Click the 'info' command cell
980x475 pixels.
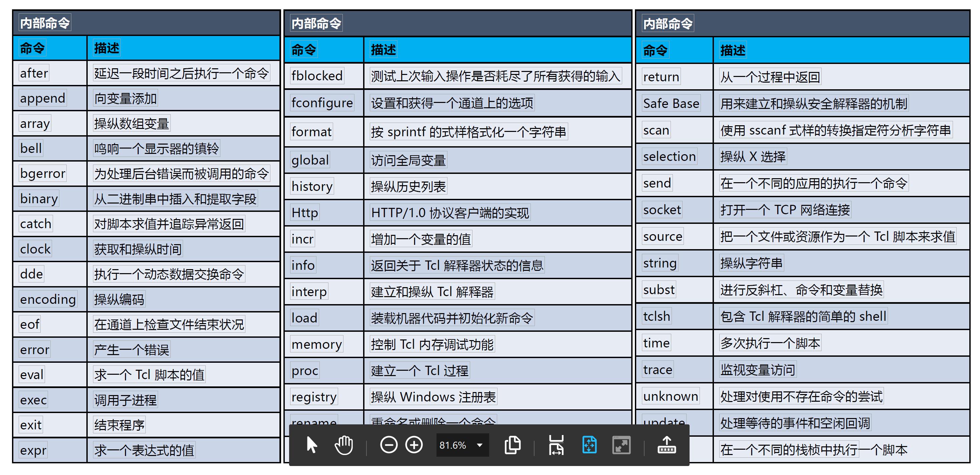(324, 265)
